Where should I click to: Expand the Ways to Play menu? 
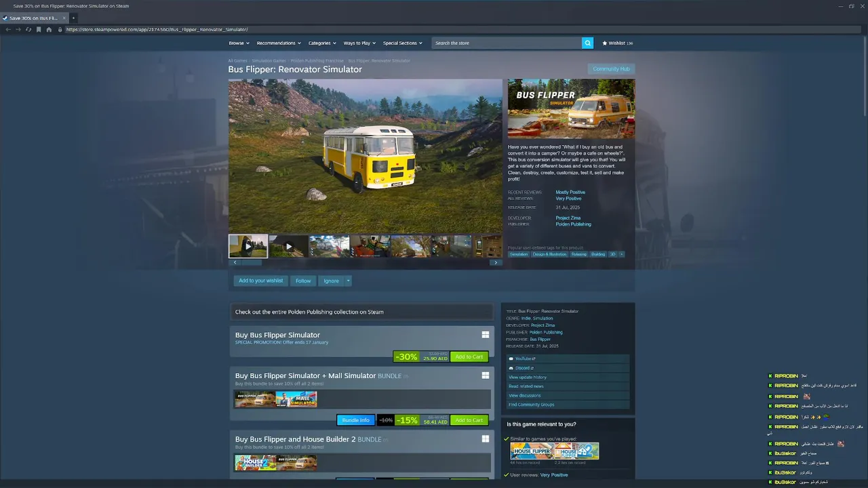(x=359, y=43)
